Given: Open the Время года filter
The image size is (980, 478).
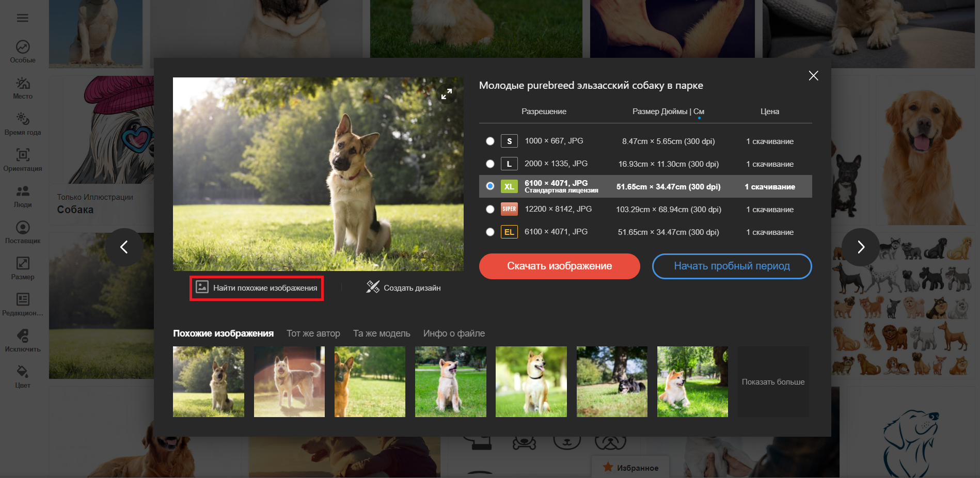Looking at the screenshot, I should [23, 124].
